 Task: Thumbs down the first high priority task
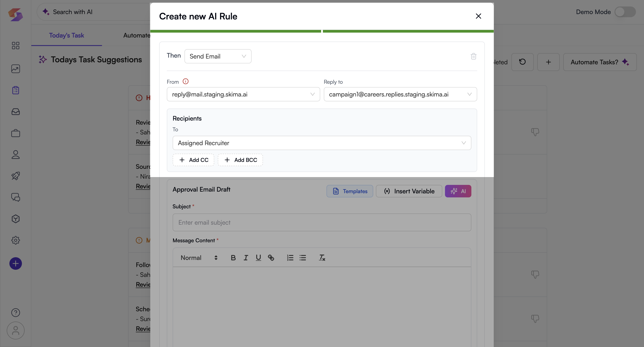point(535,132)
